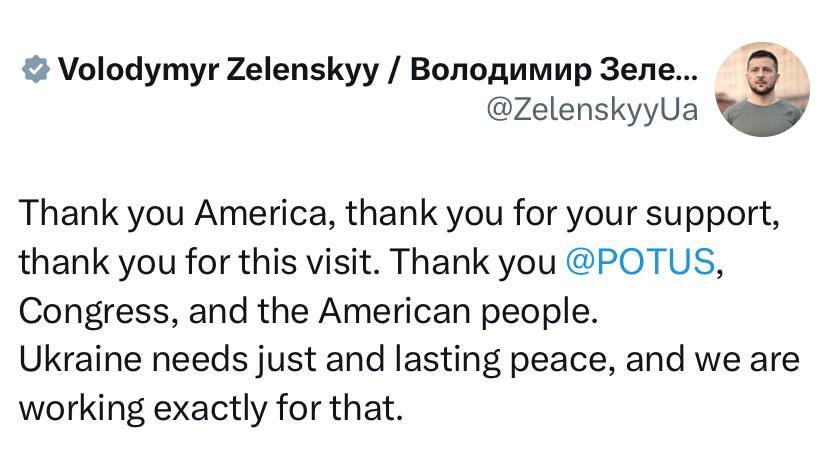828x451 pixels.
Task: Click the word Congress in the tweet
Action: (x=95, y=312)
